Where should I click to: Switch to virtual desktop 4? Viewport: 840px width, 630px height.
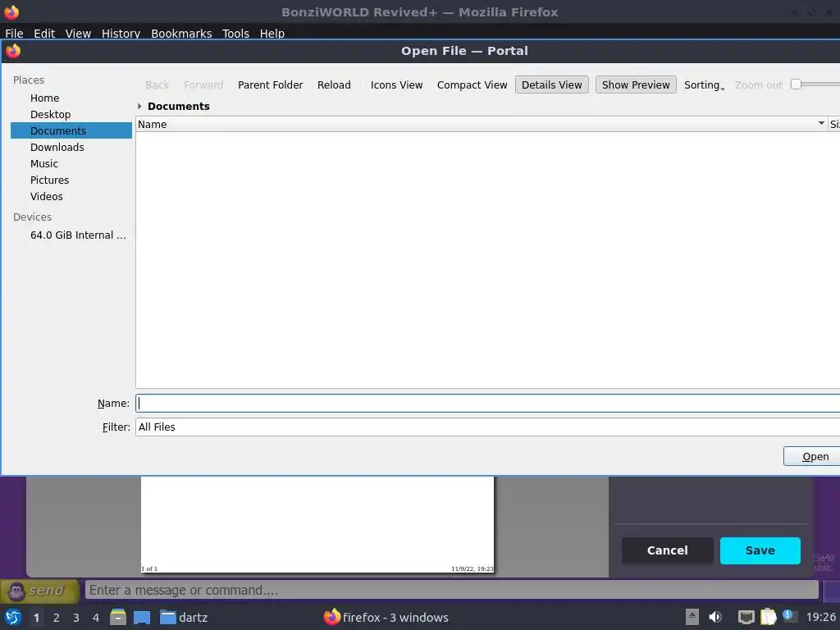point(96,618)
